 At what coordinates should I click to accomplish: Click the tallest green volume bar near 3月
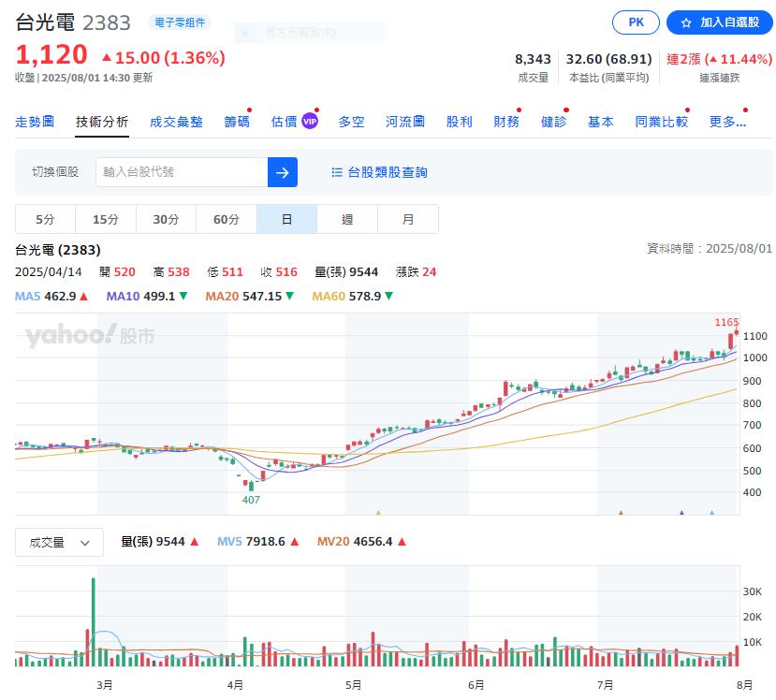[93, 621]
